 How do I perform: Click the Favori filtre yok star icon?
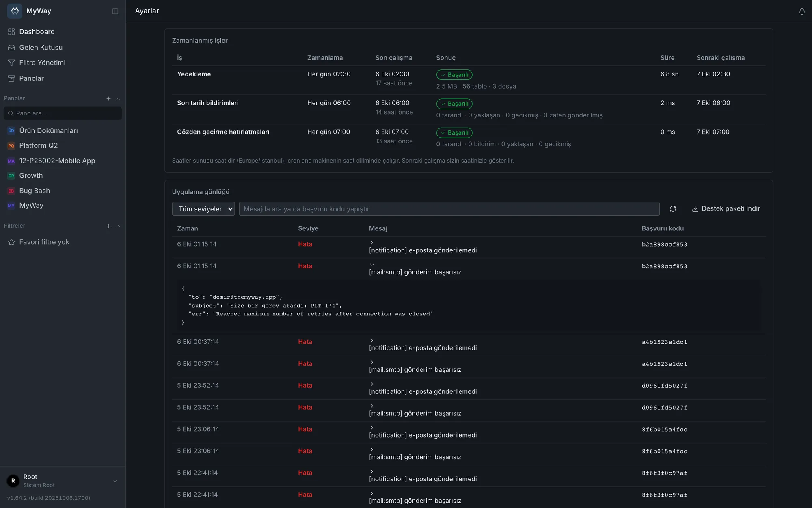click(x=11, y=242)
